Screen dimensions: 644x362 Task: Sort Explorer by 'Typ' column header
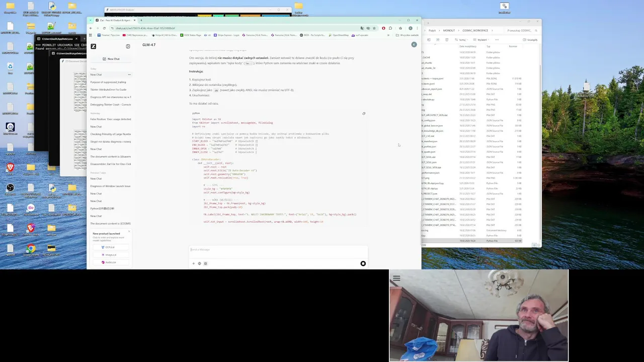(488, 46)
